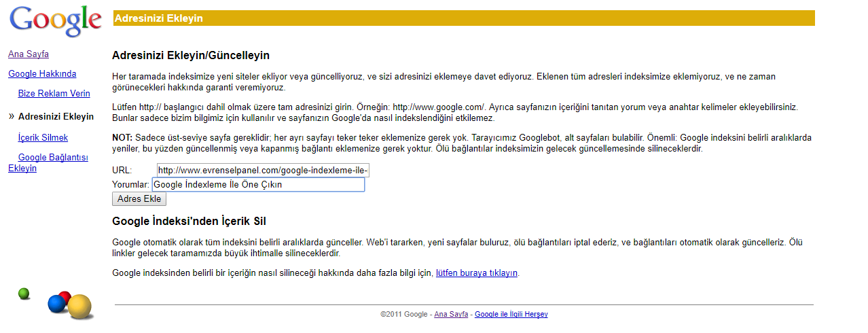Screen dimensions: 868x333
Task: Click the Adres Ekle button
Action: pos(139,198)
